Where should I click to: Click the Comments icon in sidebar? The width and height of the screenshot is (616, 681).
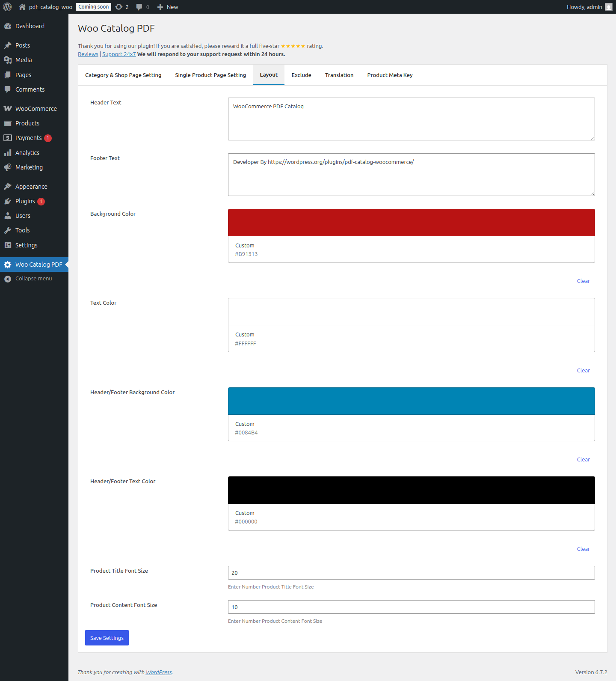(x=8, y=89)
